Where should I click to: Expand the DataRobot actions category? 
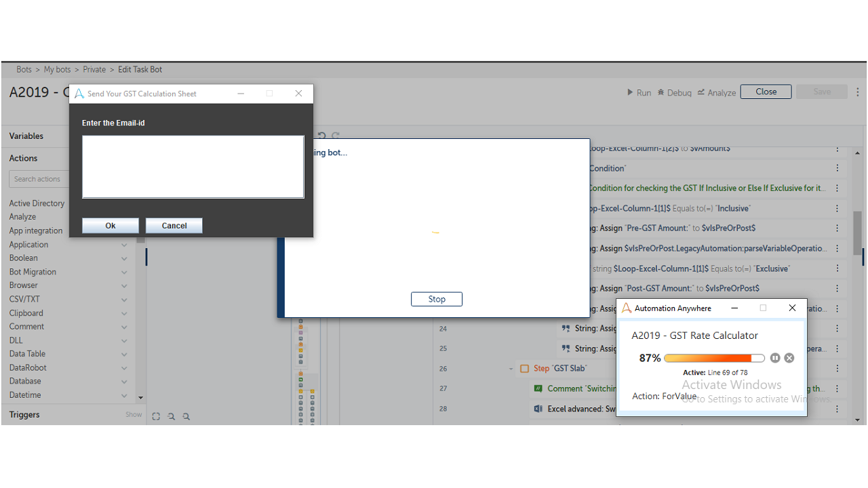pyautogui.click(x=124, y=368)
